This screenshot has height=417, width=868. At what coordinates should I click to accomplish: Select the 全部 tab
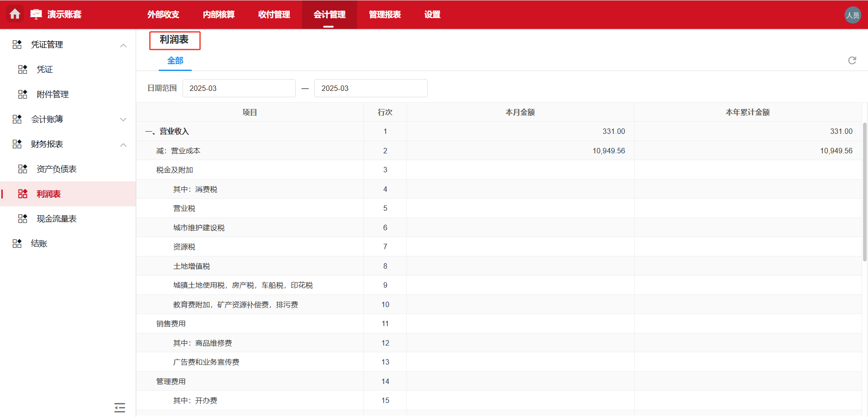pos(175,61)
